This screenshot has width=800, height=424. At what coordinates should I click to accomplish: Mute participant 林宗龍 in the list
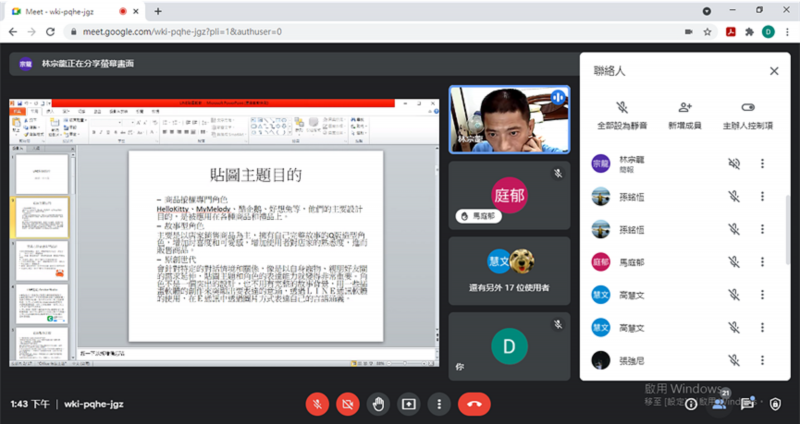click(734, 164)
